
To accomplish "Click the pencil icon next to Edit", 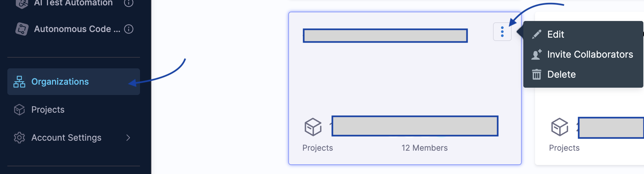I will point(536,34).
